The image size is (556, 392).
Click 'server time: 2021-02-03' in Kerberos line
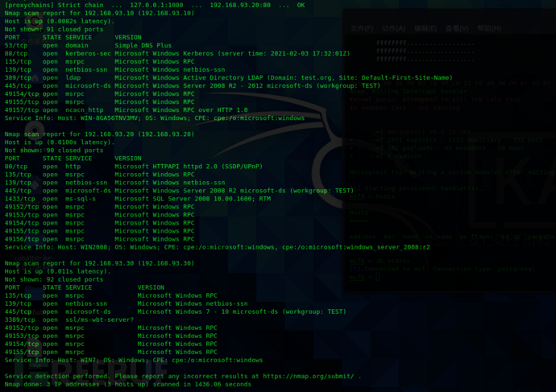coord(264,53)
